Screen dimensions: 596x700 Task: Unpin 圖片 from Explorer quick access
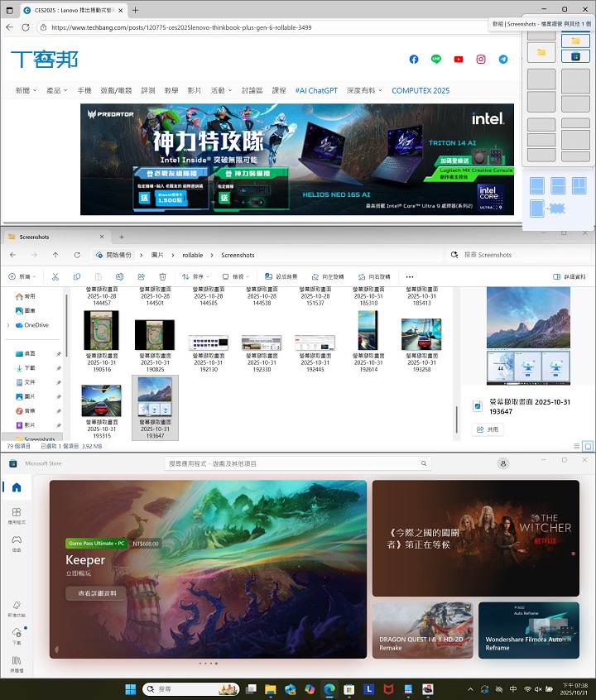click(x=59, y=397)
